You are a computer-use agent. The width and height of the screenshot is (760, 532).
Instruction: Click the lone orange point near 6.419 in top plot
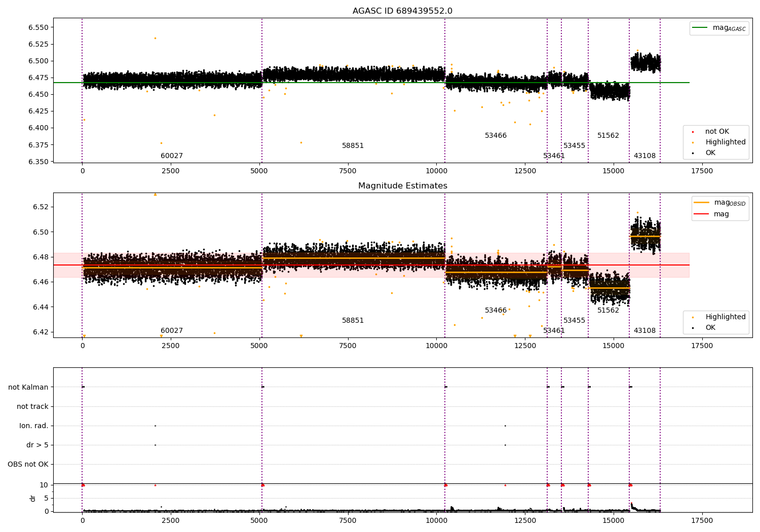[x=214, y=116]
